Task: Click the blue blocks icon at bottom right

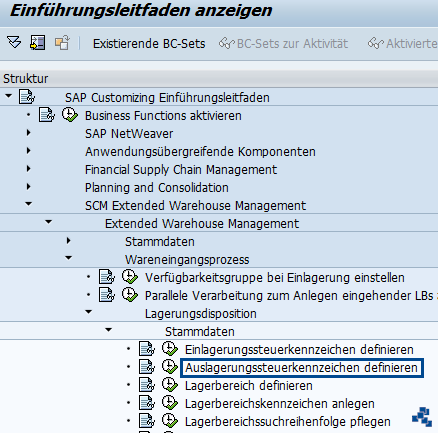Action: 422,416
